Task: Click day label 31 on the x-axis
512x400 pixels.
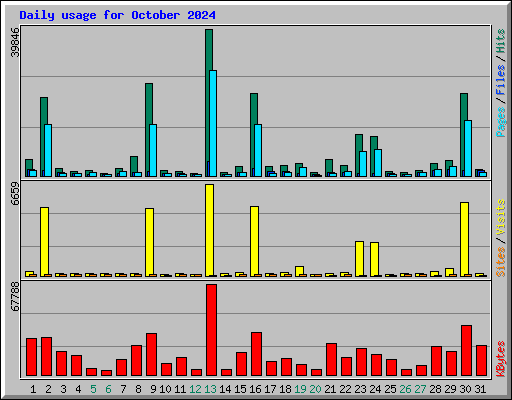Action: (x=480, y=389)
